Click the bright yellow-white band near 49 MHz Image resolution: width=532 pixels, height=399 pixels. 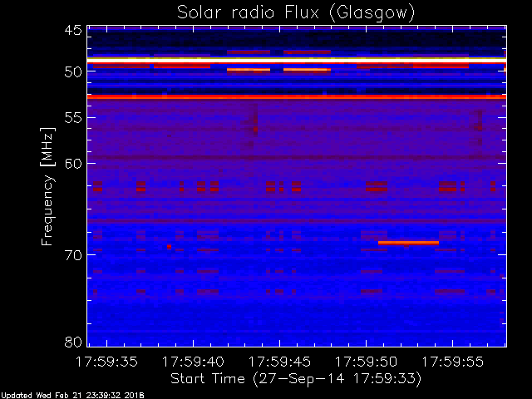(x=297, y=60)
